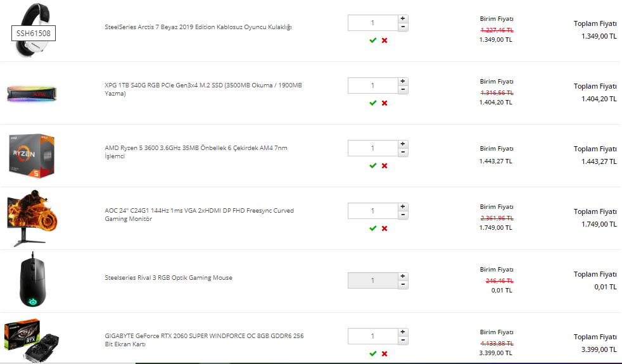
Task: Remove SteelSeries Arctis 7 headset with red X
Action: [384, 41]
